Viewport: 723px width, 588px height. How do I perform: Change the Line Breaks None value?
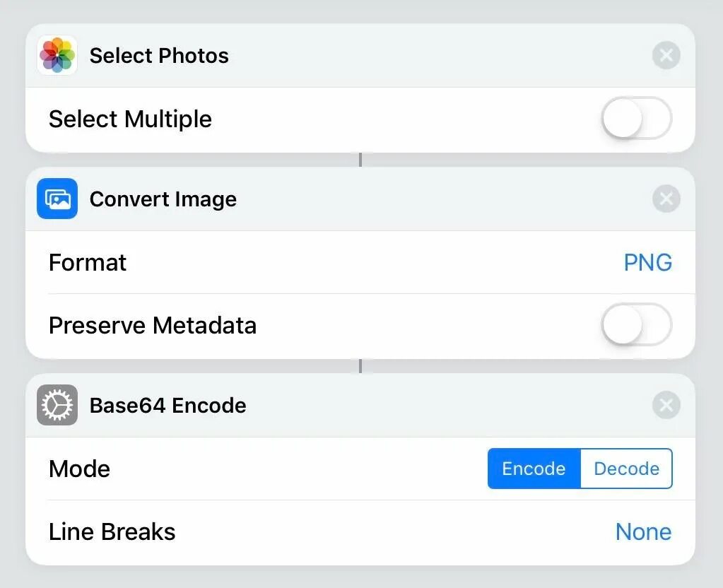643,532
